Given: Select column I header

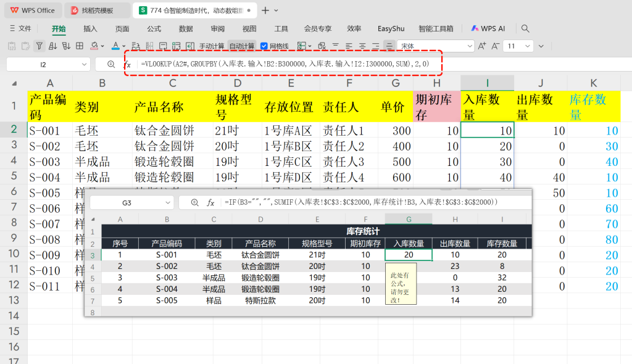Looking at the screenshot, I should click(488, 83).
